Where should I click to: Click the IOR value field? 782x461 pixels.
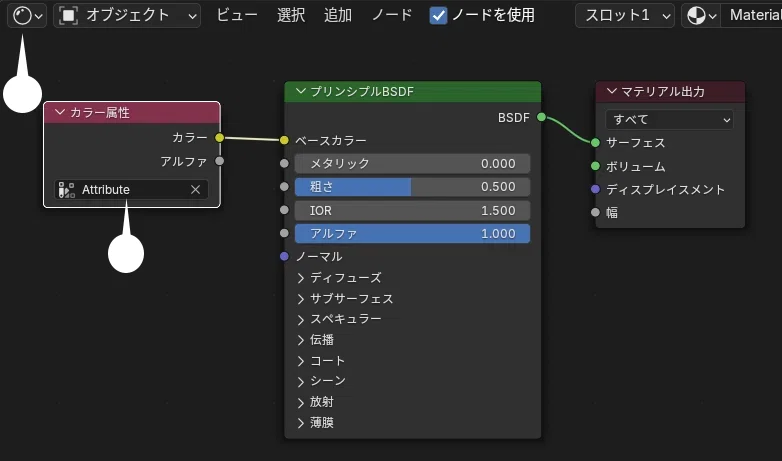pos(412,210)
